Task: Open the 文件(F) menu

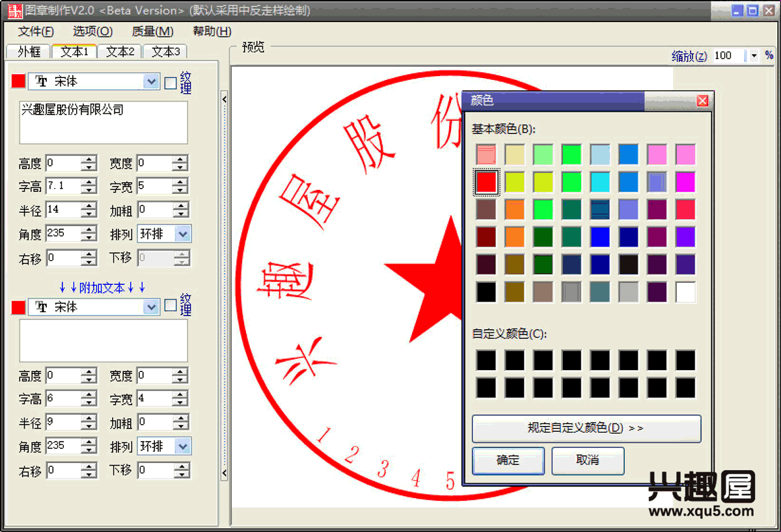Action: [36, 31]
